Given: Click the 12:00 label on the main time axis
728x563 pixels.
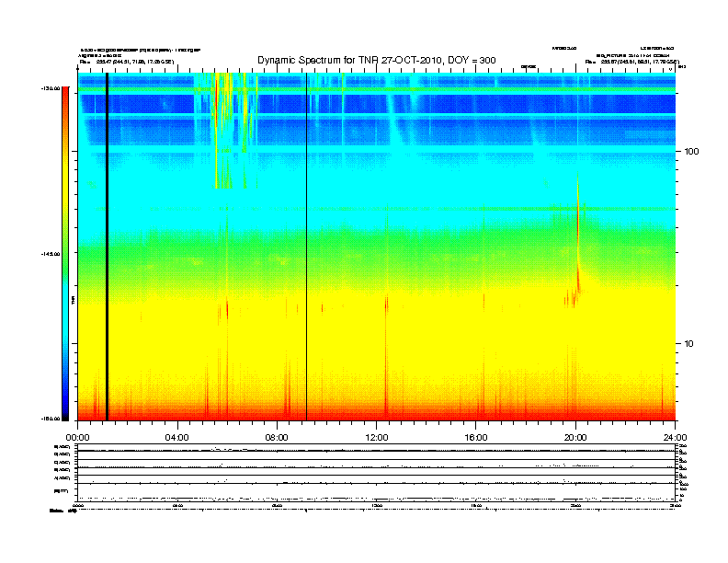Looking at the screenshot, I should tap(377, 438).
